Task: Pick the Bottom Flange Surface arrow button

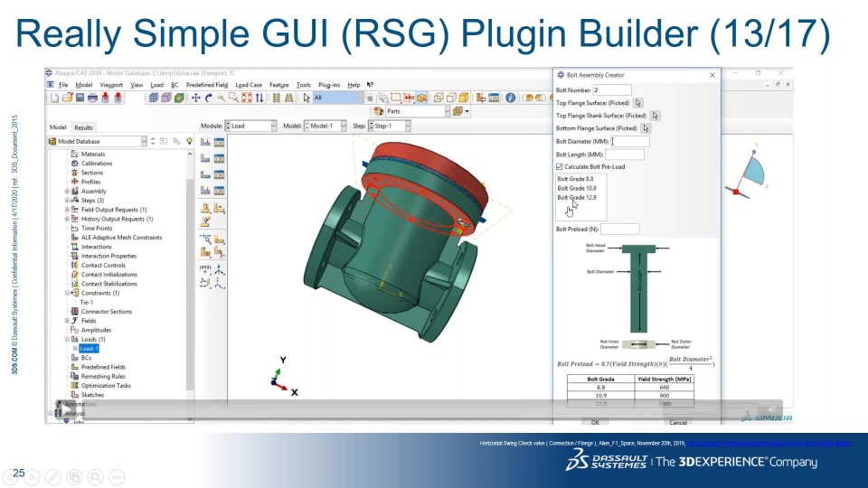Action: coord(646,128)
